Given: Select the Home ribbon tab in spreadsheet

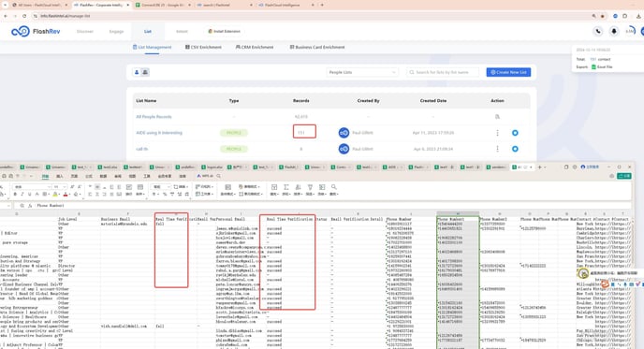Looking at the screenshot, I should click(45, 176).
